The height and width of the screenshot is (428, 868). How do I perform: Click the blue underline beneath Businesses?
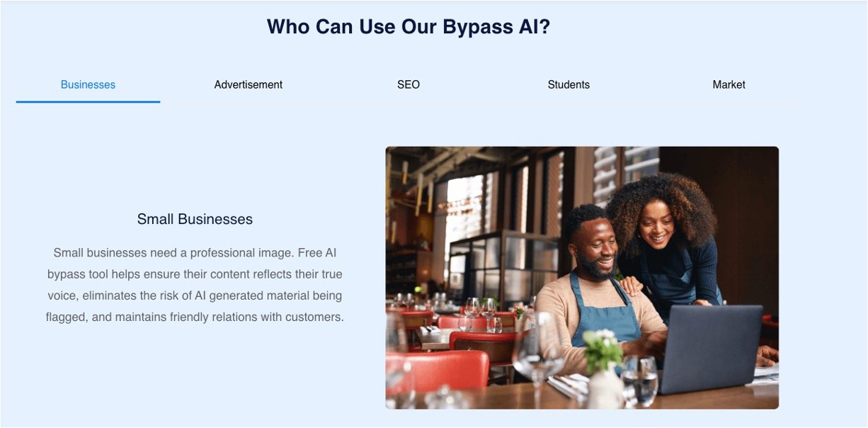pos(88,102)
